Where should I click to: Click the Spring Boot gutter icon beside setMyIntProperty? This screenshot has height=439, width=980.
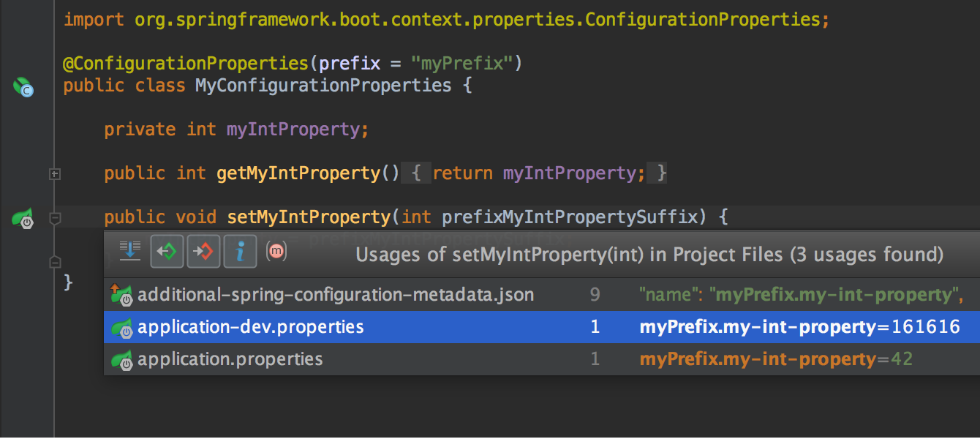[23, 218]
